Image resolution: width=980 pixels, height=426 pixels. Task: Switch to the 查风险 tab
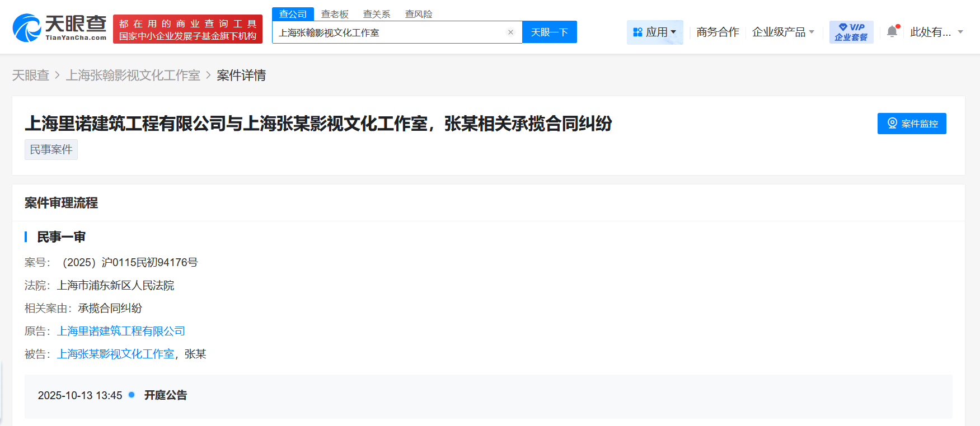point(419,14)
